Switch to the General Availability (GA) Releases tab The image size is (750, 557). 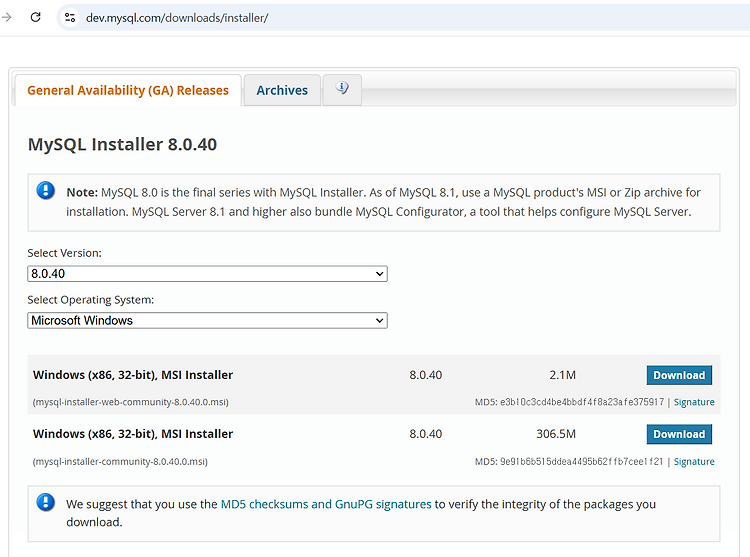[128, 90]
